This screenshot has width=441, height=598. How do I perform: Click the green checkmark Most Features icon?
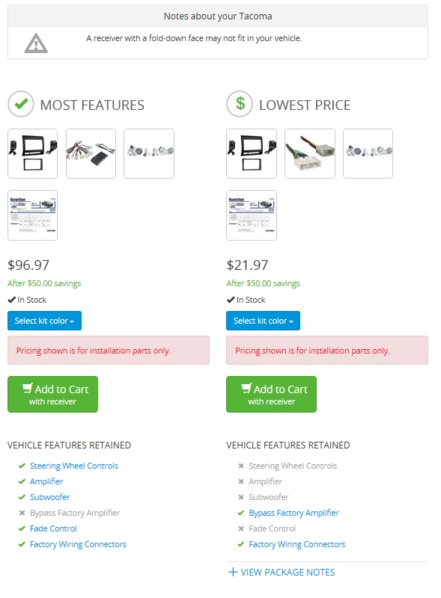21,104
